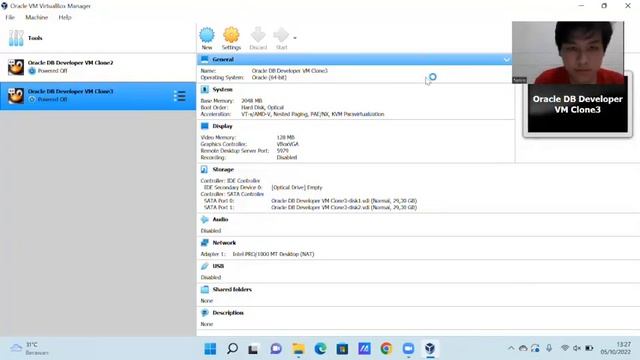Viewport: 640px width, 360px height.
Task: Click the Display monitor icon
Action: (x=205, y=126)
